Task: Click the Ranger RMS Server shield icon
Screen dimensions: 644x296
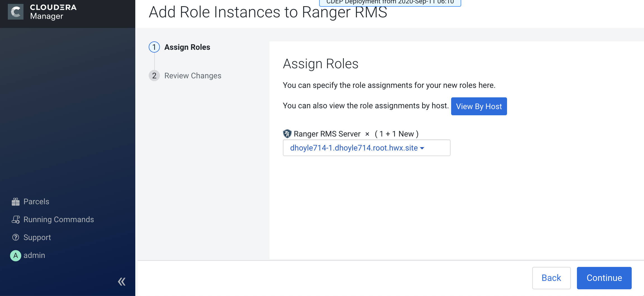Action: (x=287, y=134)
